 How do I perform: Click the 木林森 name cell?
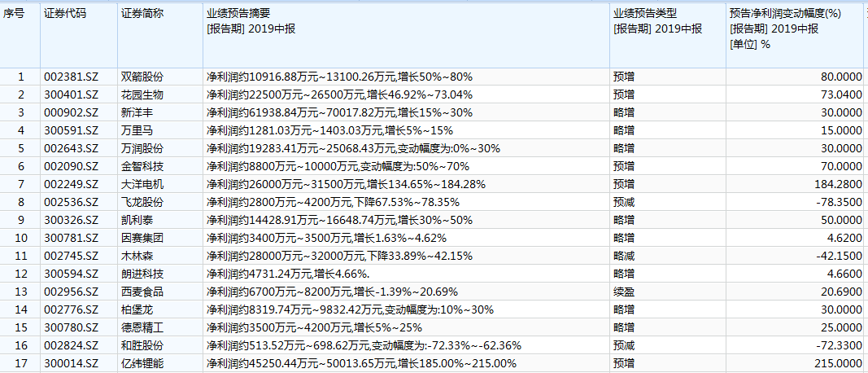136,256
